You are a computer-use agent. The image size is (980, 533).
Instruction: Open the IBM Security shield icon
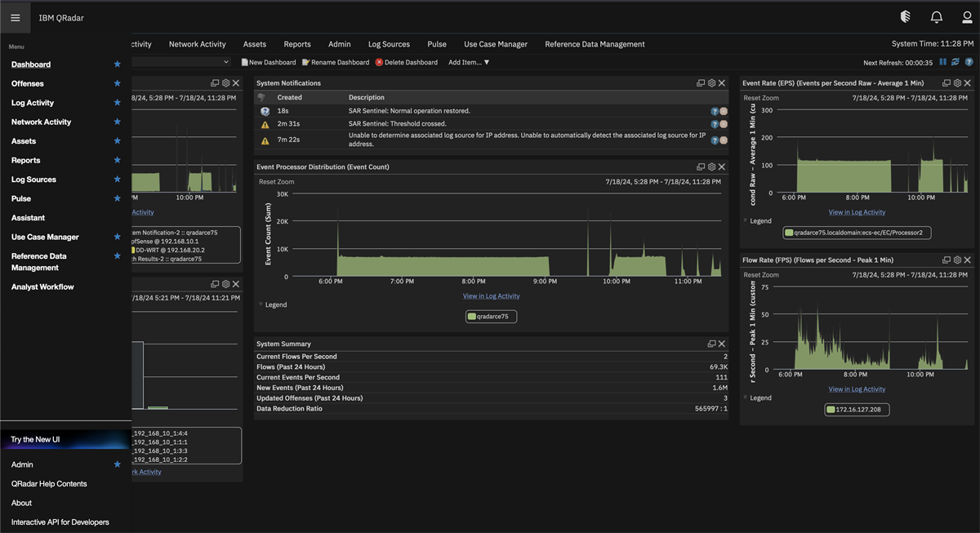(x=905, y=17)
